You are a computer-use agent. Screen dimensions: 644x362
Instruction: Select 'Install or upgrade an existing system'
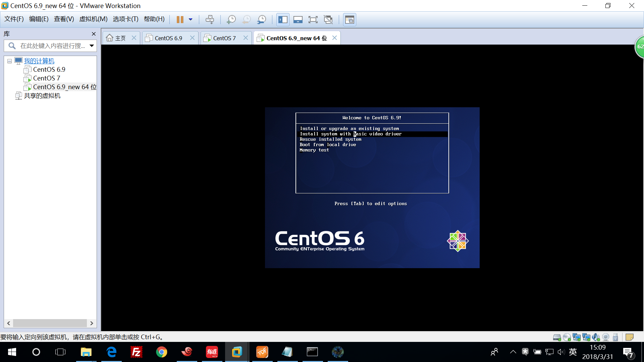pyautogui.click(x=349, y=128)
